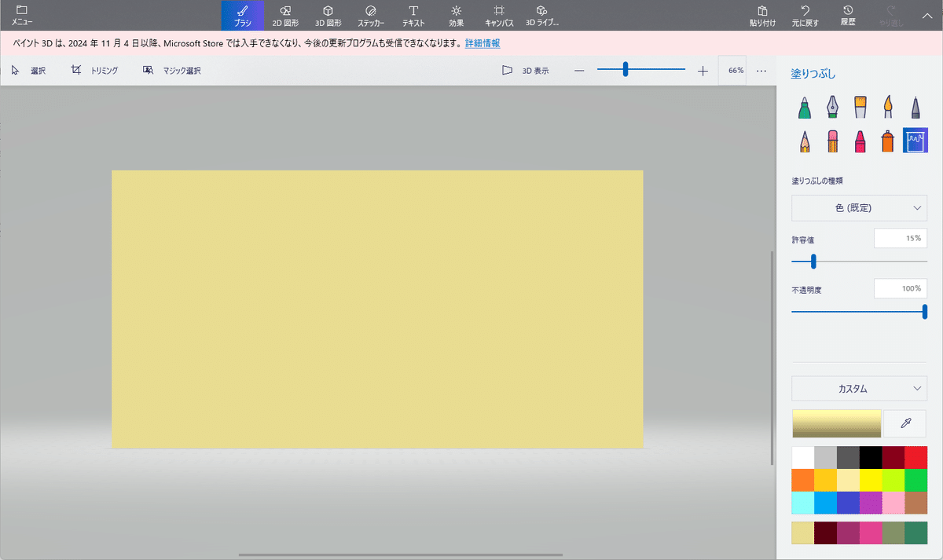Open the メニュー folder menu
The width and height of the screenshot is (943, 560).
pyautogui.click(x=22, y=15)
